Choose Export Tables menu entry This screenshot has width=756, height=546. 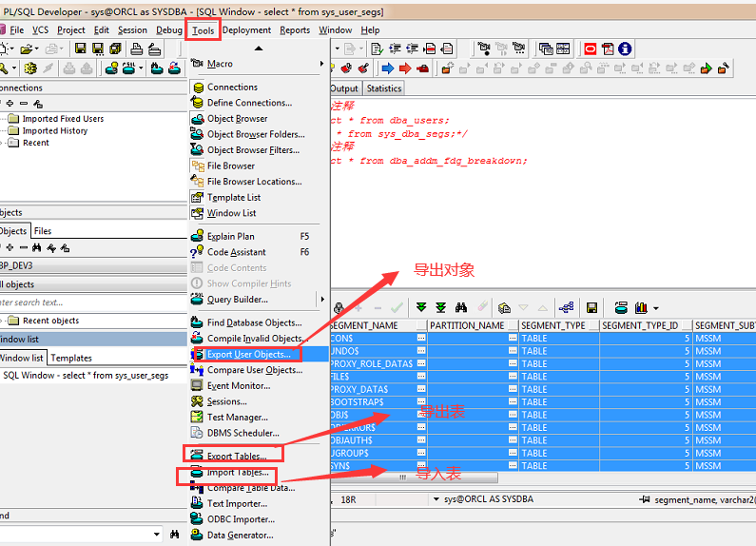click(236, 456)
